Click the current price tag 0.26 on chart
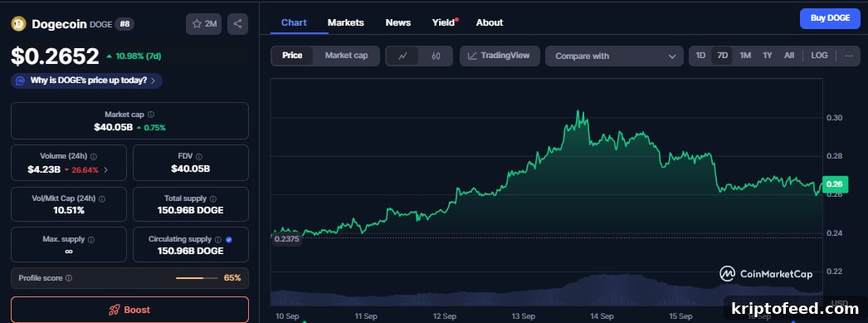The width and height of the screenshot is (868, 323). (834, 184)
